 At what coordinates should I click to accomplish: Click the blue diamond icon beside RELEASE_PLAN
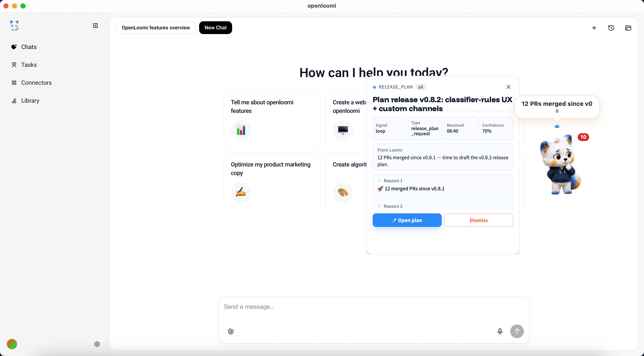375,87
